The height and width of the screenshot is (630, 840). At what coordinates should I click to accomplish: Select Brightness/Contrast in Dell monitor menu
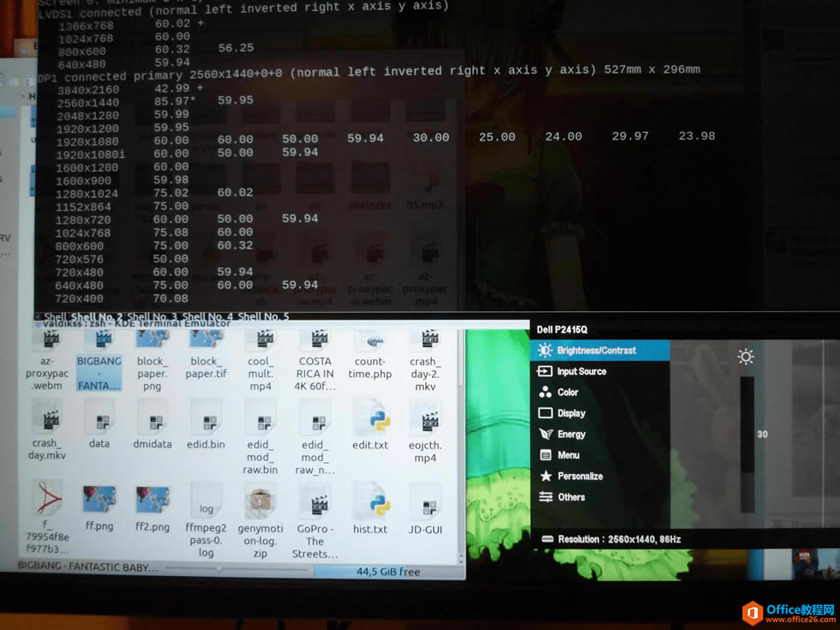coord(601,351)
